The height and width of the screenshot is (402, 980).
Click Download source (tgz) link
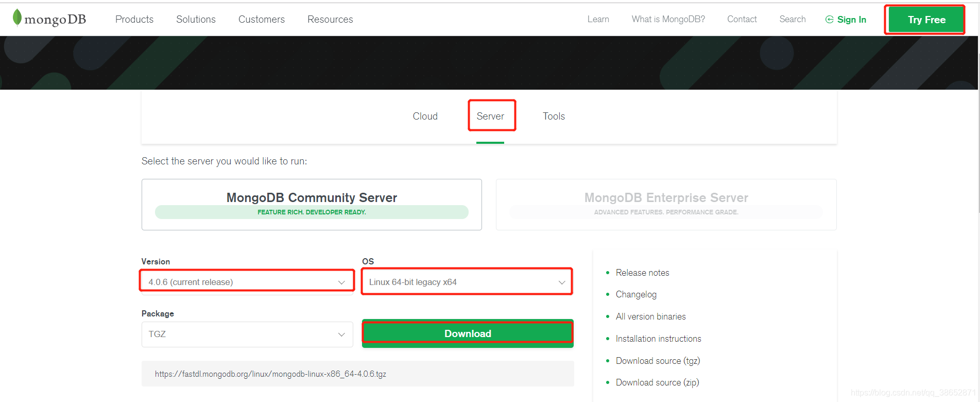658,361
